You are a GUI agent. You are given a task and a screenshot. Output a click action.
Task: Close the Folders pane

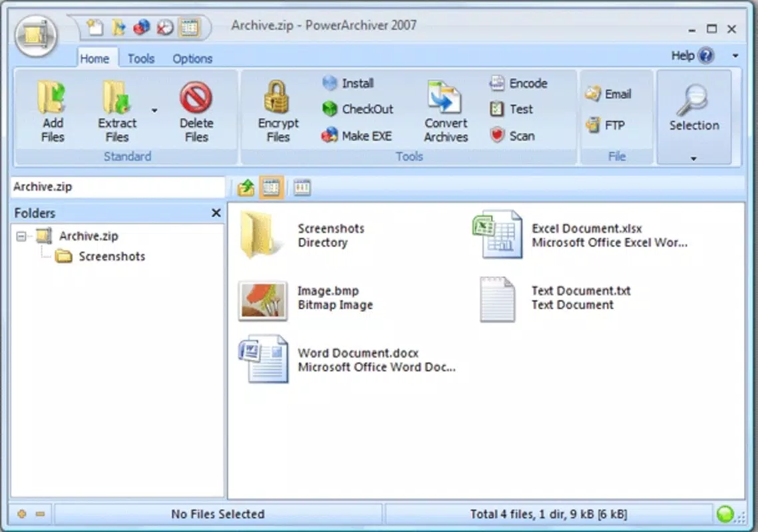(216, 213)
